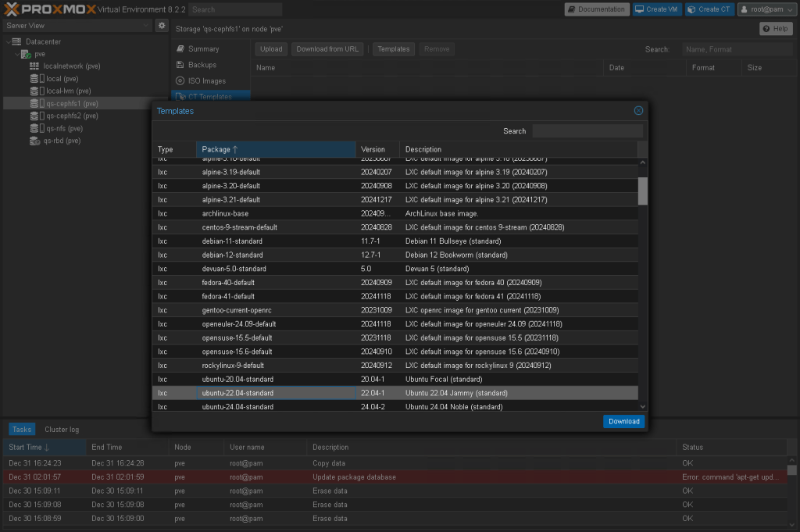Click the Create VM button
The height and width of the screenshot is (532, 800).
coord(656,9)
